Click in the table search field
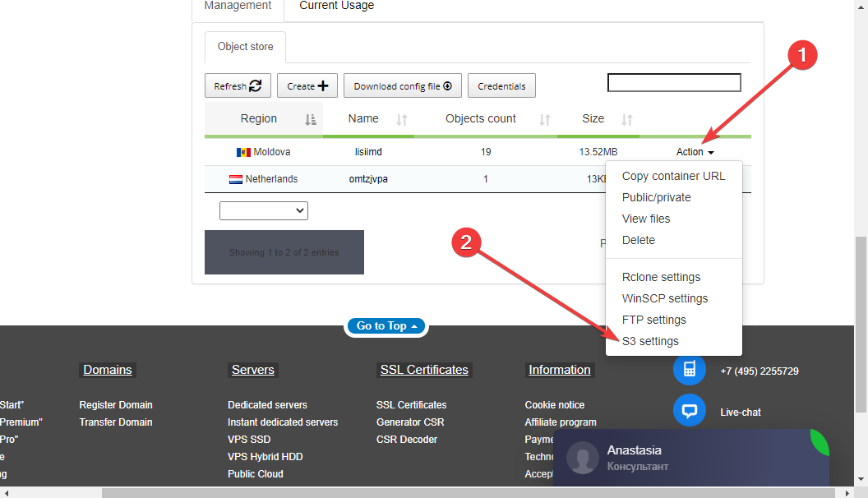 pos(673,83)
